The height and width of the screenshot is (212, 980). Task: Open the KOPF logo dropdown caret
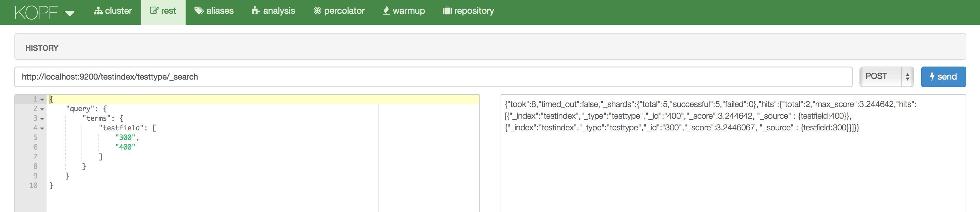point(70,14)
